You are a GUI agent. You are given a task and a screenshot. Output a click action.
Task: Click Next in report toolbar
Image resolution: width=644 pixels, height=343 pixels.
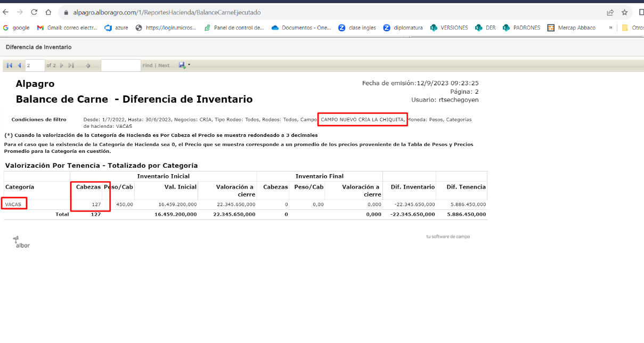tap(164, 66)
